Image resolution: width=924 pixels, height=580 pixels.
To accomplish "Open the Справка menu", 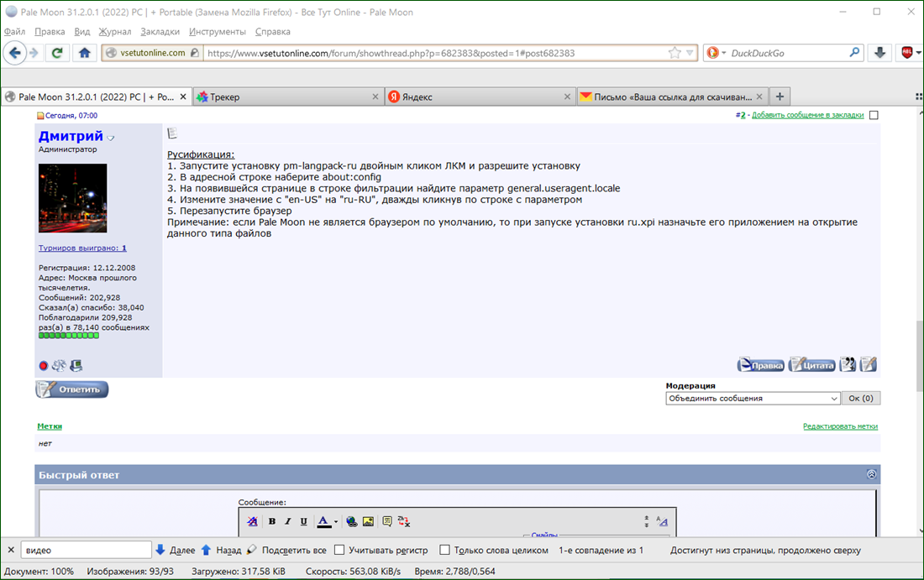I will tap(273, 31).
